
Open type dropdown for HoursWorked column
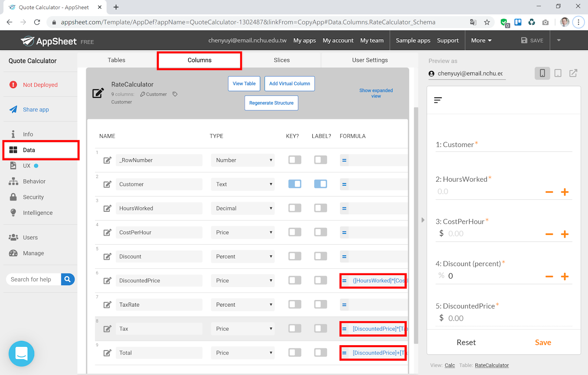coord(243,208)
